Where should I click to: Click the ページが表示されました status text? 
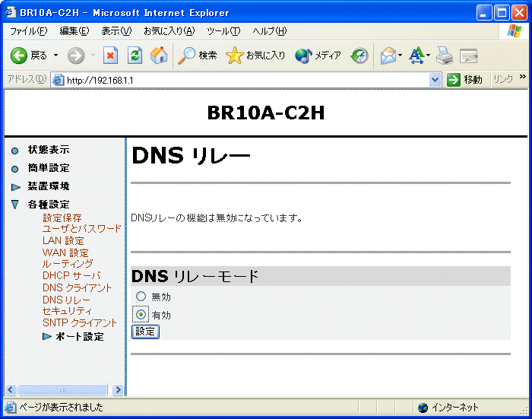pos(61,407)
